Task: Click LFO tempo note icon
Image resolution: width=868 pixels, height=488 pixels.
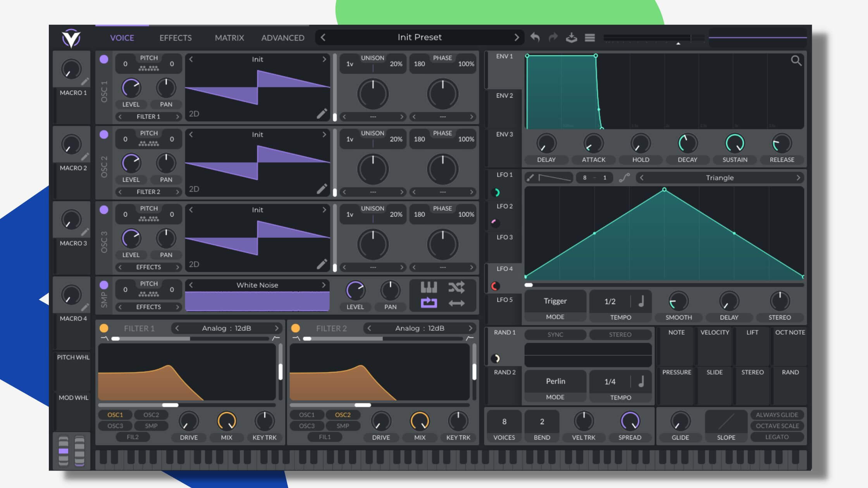Action: (x=641, y=301)
